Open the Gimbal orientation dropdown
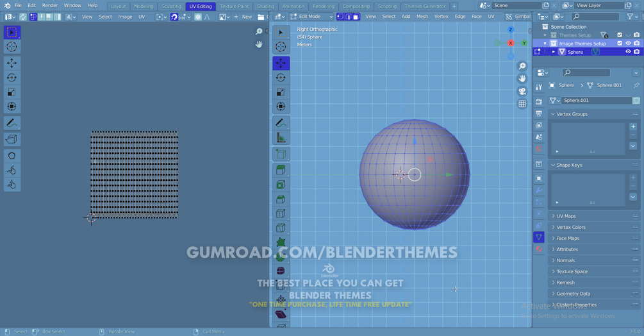644x336 pixels. tap(518, 17)
